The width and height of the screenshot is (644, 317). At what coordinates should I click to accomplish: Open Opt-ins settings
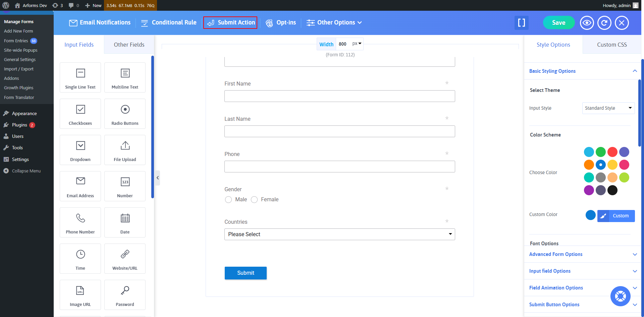[x=281, y=22]
